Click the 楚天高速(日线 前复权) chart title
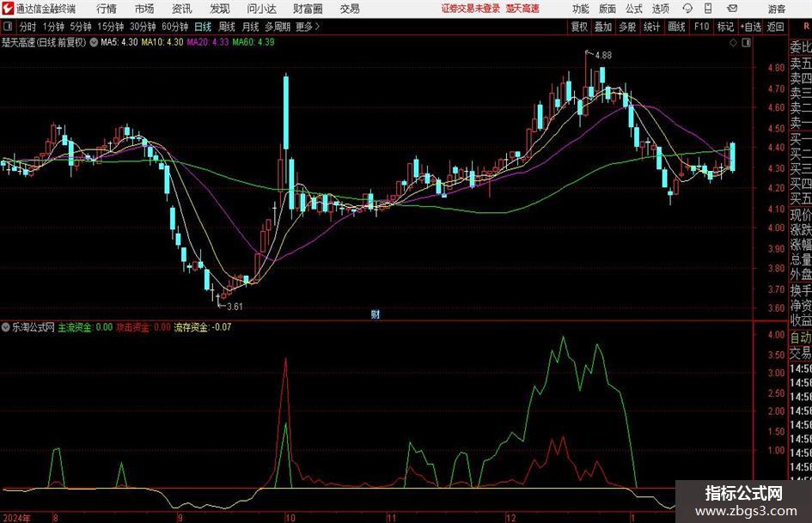Image resolution: width=812 pixels, height=523 pixels. pos(44,42)
